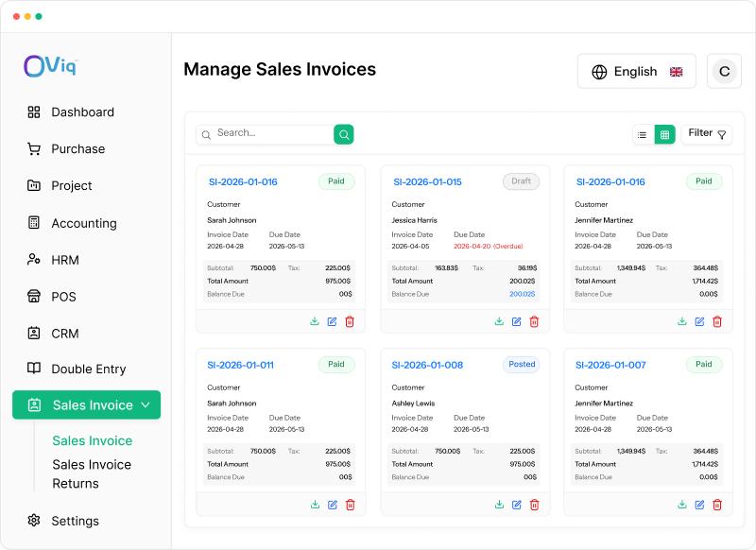Download the invoice for Jessica Harris
Screen dimensions: 756x550
(499, 321)
